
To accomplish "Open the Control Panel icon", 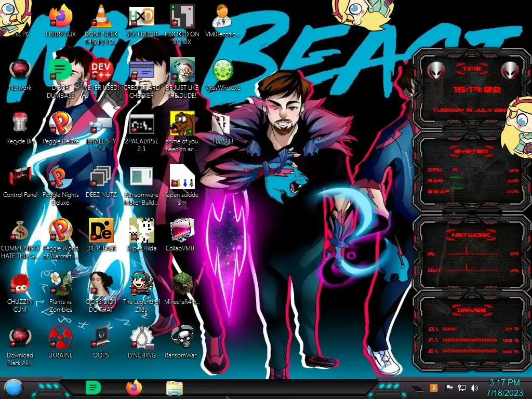I will click(x=20, y=177).
